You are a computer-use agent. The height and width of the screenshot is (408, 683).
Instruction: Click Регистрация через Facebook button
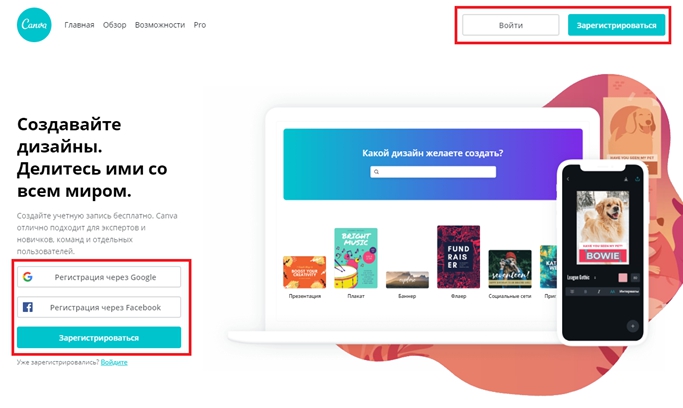(99, 307)
